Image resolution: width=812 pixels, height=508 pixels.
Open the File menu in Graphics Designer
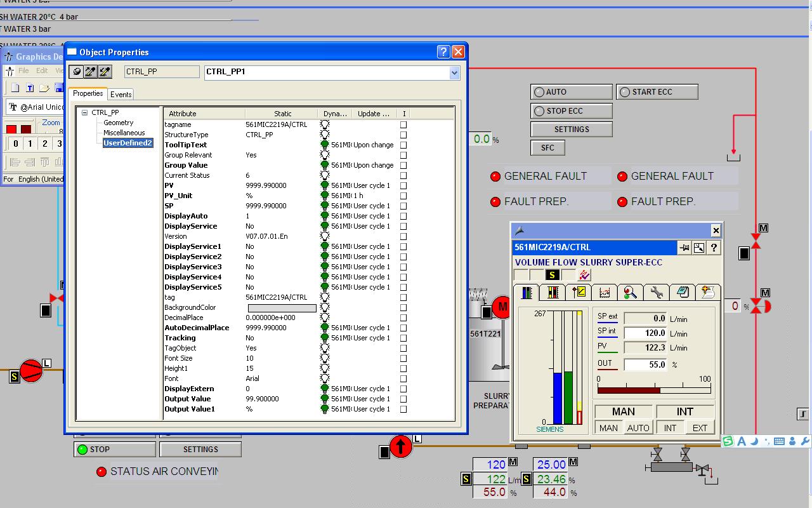(x=23, y=70)
